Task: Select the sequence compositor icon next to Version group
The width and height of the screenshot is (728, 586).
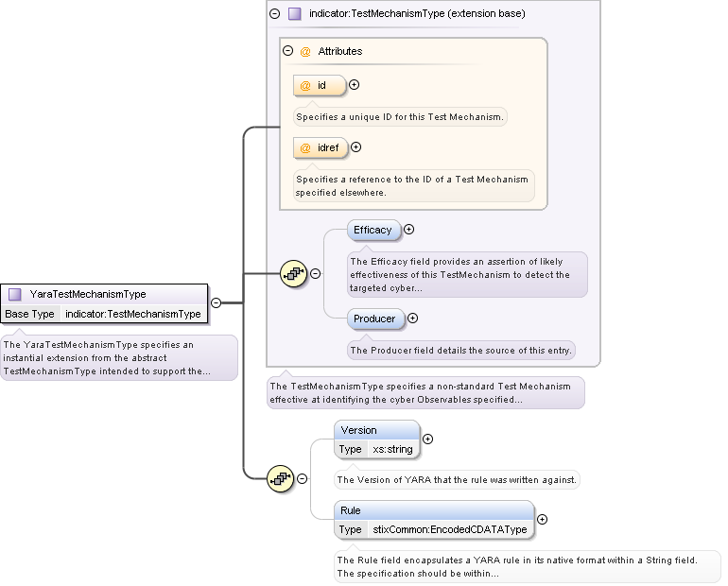Action: tap(281, 478)
